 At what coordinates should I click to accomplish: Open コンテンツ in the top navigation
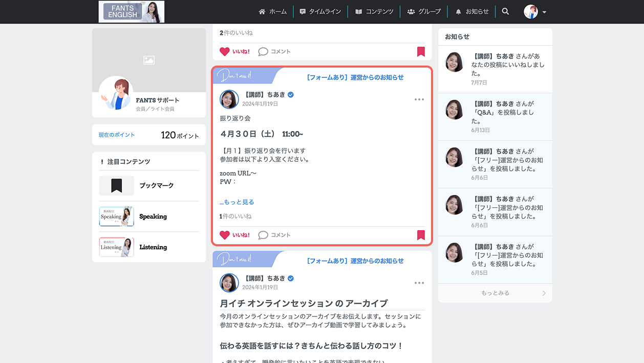pos(374,11)
